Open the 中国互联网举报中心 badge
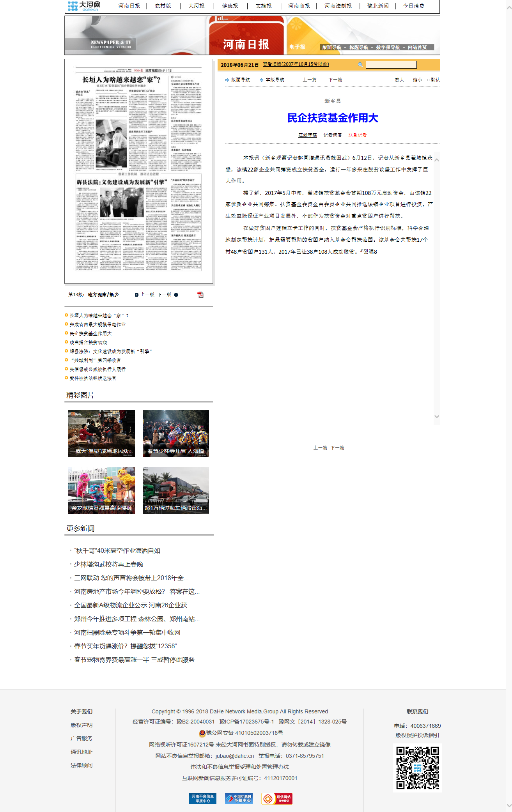Image resolution: width=512 pixels, height=812 pixels. pos(239,798)
